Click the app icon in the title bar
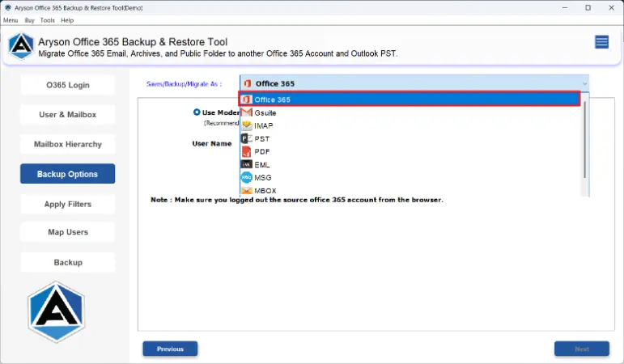This screenshot has height=364, width=624. pyautogui.click(x=8, y=7)
